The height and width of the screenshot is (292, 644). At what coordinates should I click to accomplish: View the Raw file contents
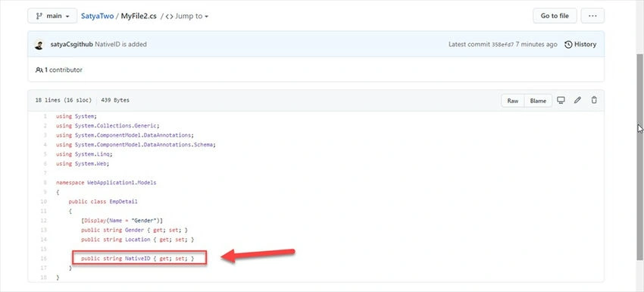tap(513, 100)
